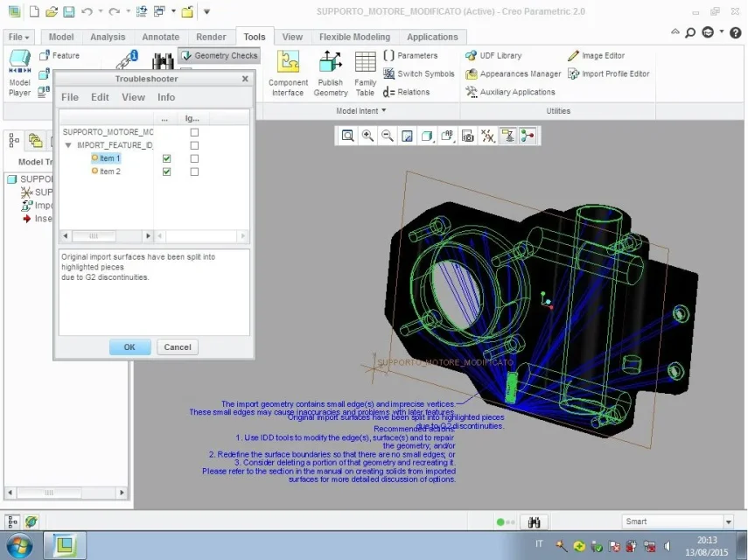
Task: Save the model with the disk icon
Action: pos(69,11)
